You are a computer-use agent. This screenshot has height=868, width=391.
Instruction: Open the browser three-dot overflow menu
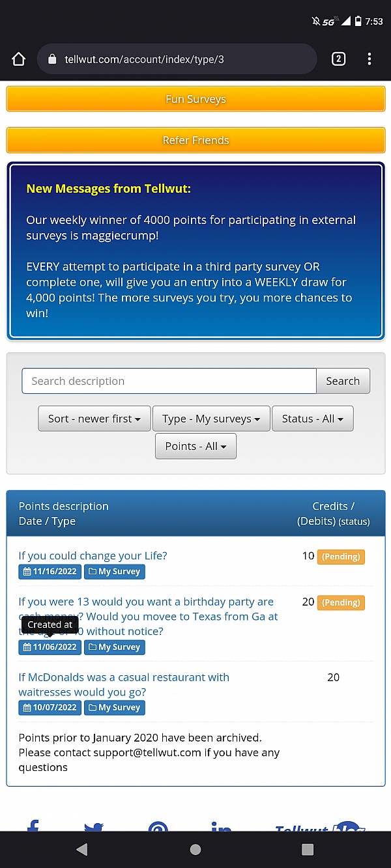(x=369, y=59)
